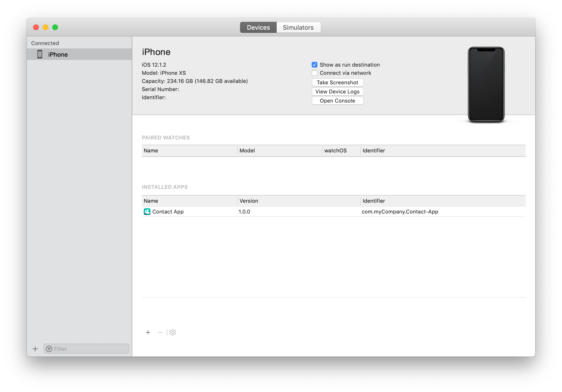Click the remove app minus button
Screen dimensions: 562x392
(160, 332)
